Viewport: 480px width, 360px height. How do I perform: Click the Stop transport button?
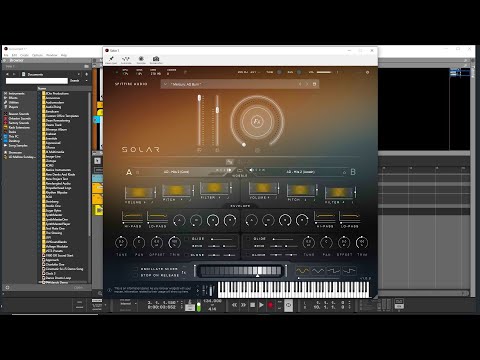pyautogui.click(x=252, y=305)
